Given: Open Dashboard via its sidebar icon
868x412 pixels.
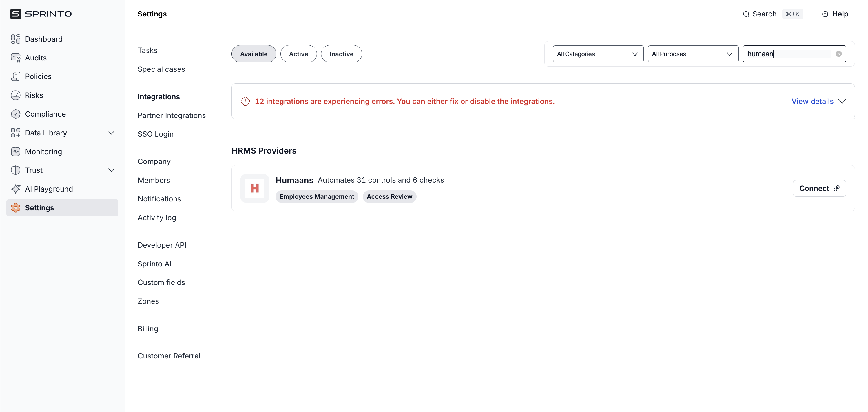Looking at the screenshot, I should pos(16,39).
